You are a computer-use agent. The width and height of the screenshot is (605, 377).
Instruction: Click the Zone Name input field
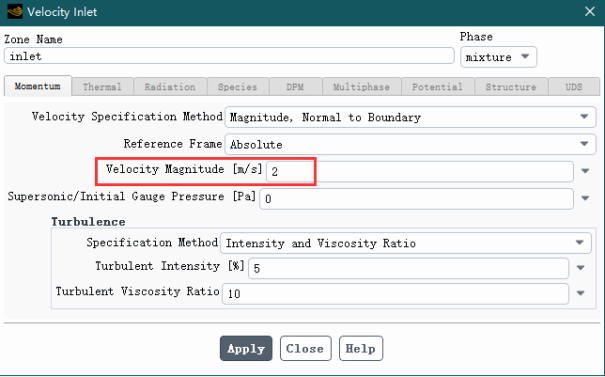tap(229, 56)
